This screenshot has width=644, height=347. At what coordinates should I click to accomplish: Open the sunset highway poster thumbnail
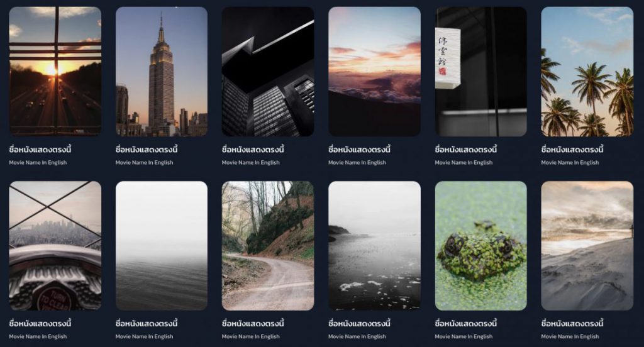(55, 71)
